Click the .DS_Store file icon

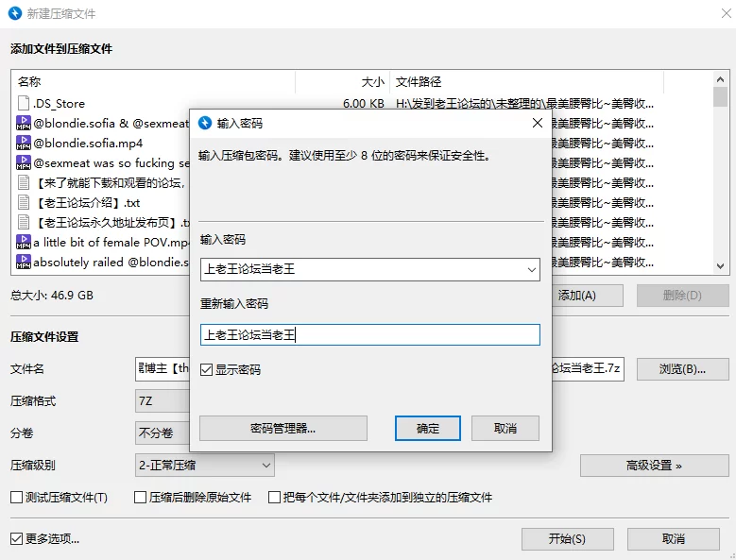click(24, 103)
